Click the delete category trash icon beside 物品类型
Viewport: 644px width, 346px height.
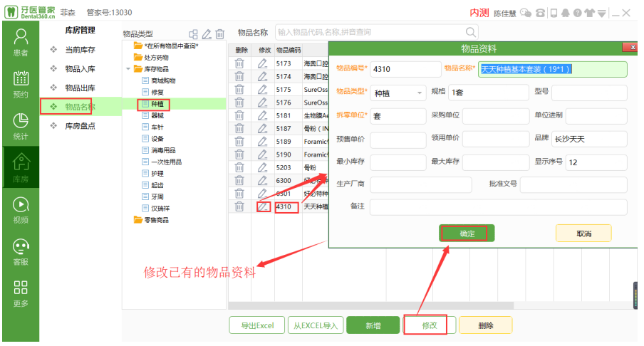[x=220, y=34]
